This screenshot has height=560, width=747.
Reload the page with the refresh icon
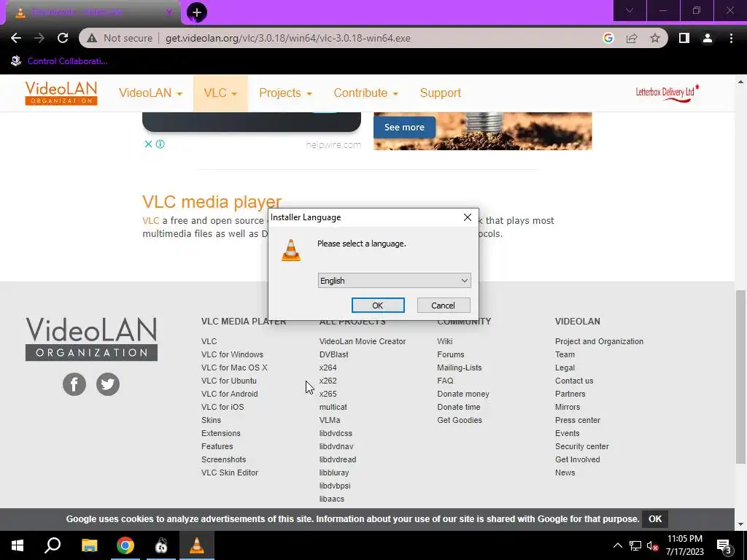[63, 38]
